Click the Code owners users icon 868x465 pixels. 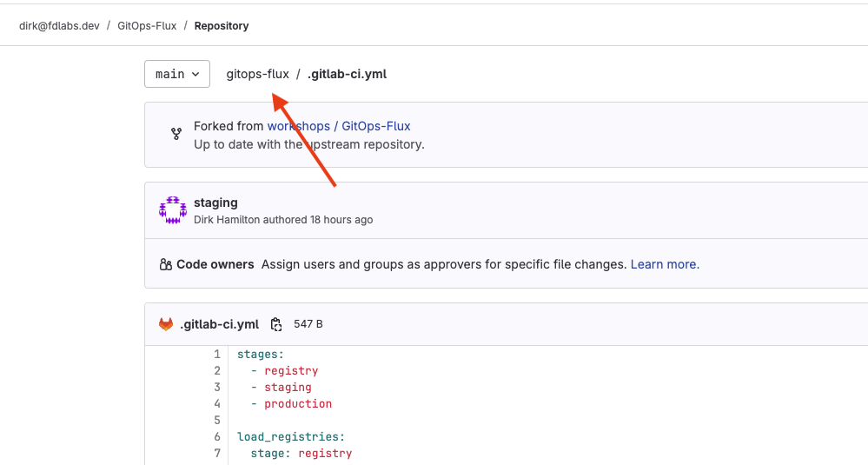(x=165, y=264)
